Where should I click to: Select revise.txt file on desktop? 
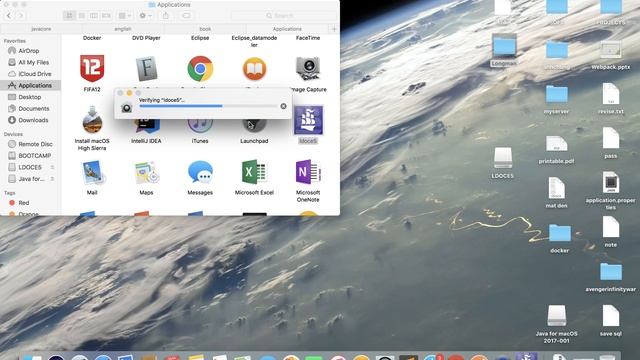[x=611, y=94]
